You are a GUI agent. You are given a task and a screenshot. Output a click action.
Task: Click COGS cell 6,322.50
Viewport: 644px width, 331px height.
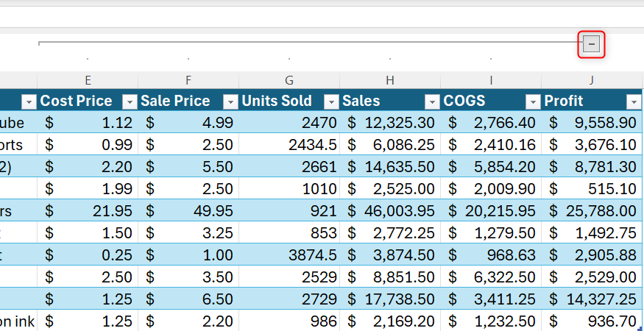491,277
